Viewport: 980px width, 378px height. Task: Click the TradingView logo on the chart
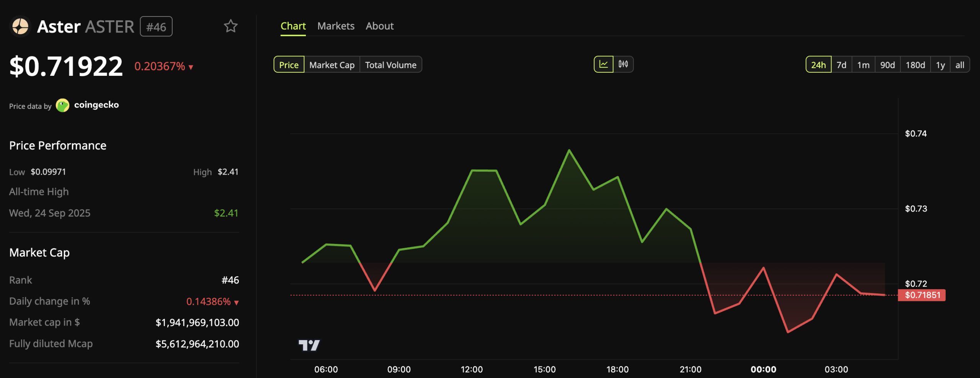[309, 345]
